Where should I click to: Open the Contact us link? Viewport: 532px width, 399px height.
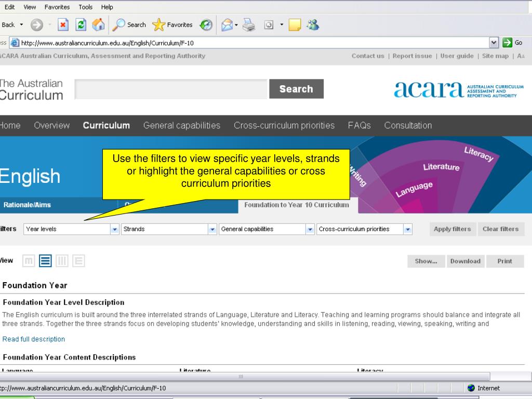[x=368, y=56]
